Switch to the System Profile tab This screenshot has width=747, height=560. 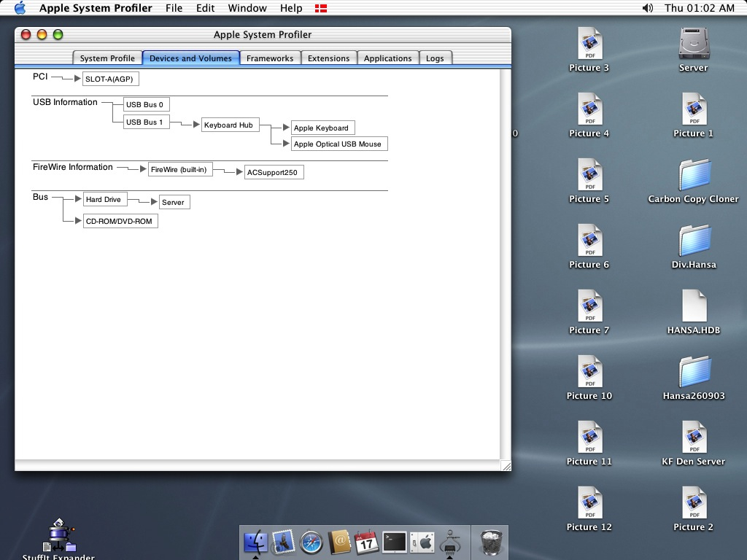pos(107,58)
